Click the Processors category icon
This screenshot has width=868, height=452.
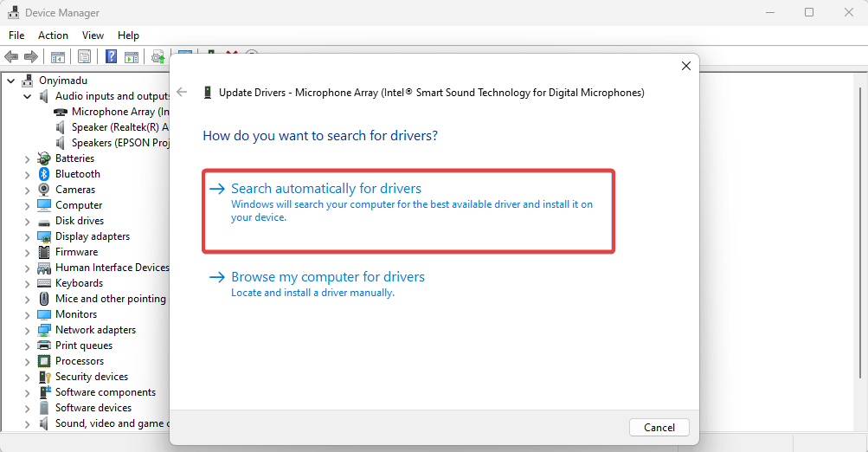(x=44, y=361)
